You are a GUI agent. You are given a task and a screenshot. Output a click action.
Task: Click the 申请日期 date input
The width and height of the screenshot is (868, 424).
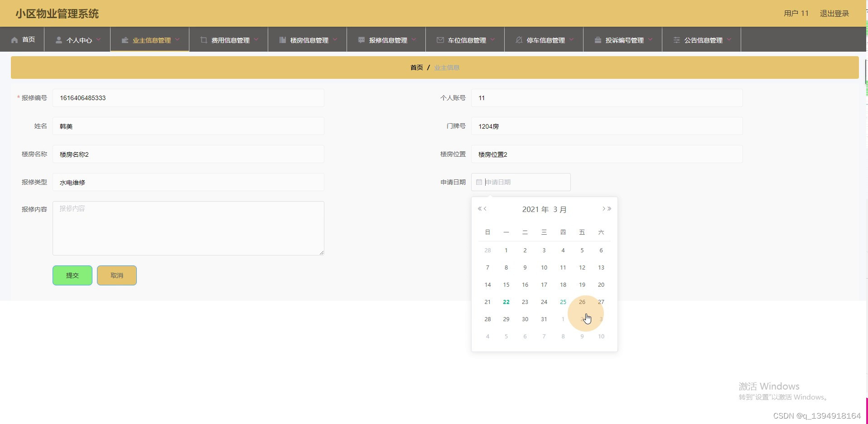tap(521, 182)
